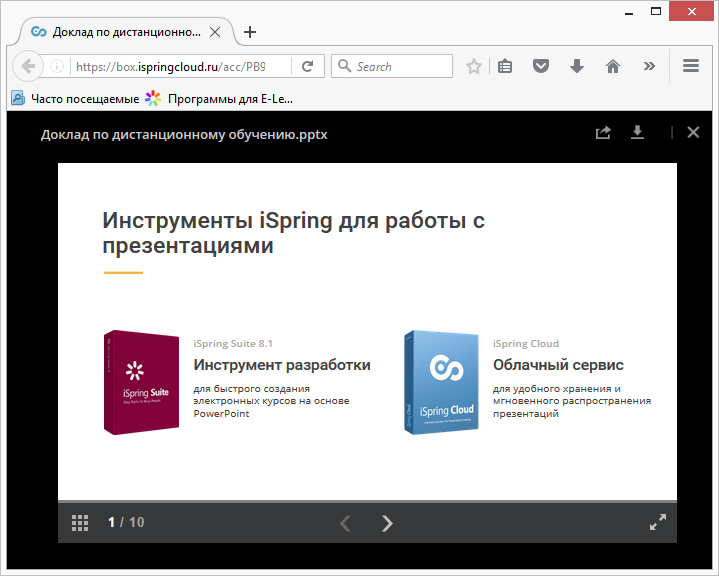Maximize the browser window
Screen dimensions: 719x576
click(656, 11)
